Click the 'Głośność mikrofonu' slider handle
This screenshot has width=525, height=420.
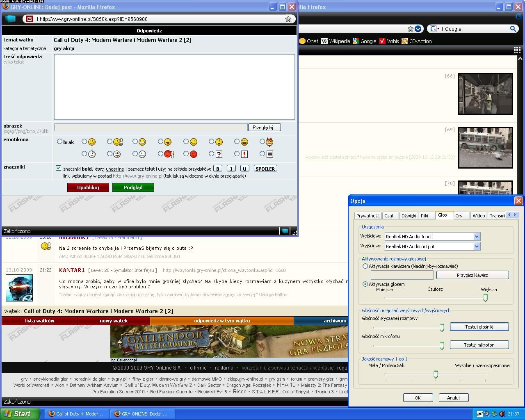[442, 346]
